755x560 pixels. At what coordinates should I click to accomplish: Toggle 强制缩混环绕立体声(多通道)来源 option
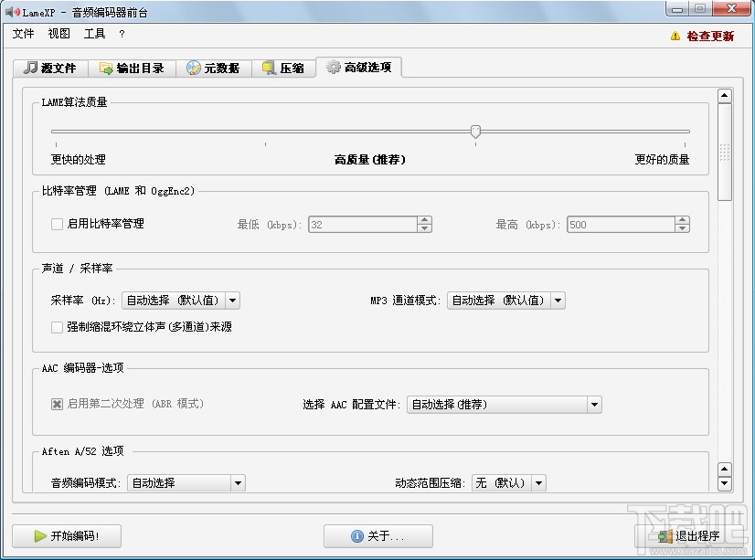[x=57, y=327]
